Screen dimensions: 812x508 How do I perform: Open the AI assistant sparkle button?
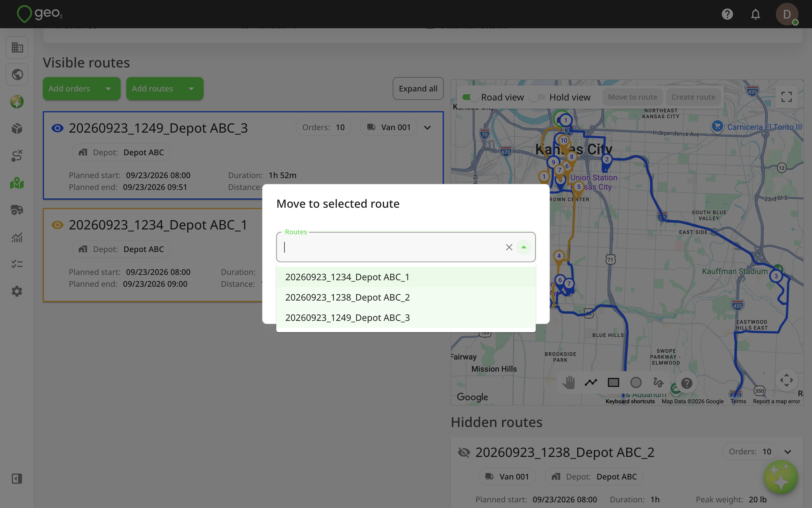tap(781, 477)
